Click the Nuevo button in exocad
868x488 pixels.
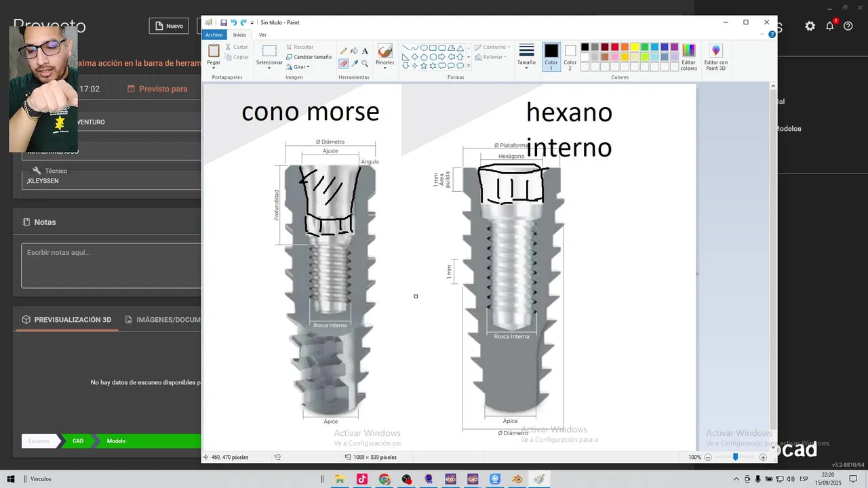pyautogui.click(x=169, y=26)
